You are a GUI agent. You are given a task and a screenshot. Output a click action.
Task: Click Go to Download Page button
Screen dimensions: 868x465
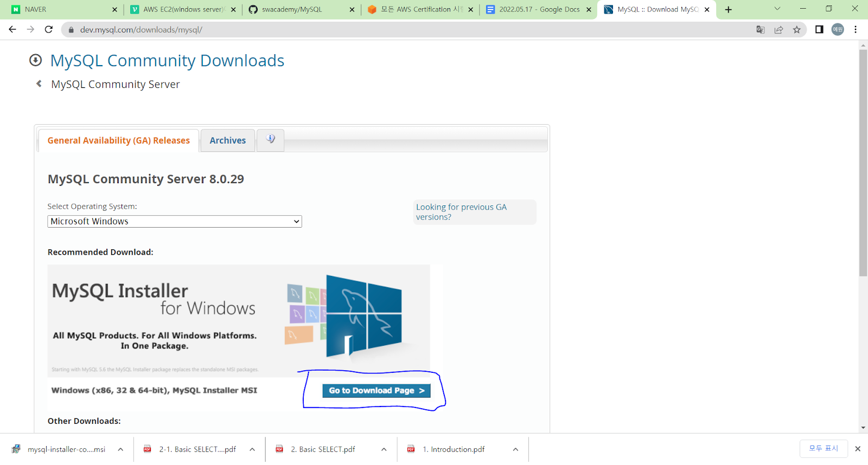point(376,391)
